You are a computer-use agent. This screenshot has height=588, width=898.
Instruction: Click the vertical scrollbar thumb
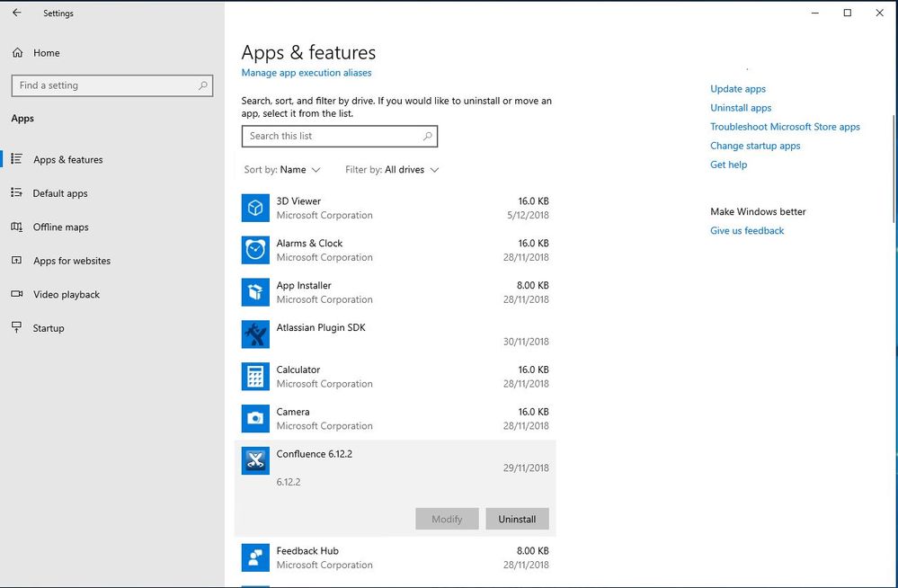coord(894,169)
